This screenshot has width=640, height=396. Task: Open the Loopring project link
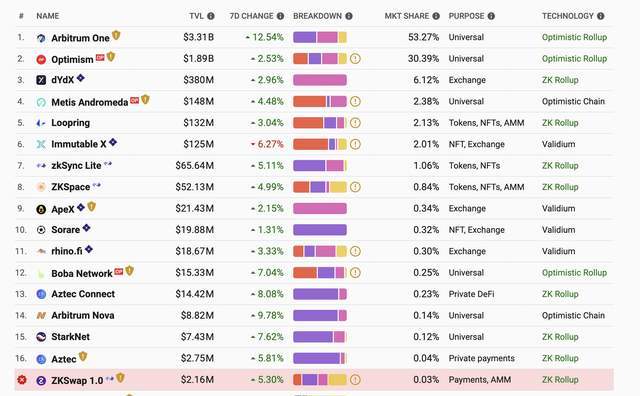tap(71, 123)
